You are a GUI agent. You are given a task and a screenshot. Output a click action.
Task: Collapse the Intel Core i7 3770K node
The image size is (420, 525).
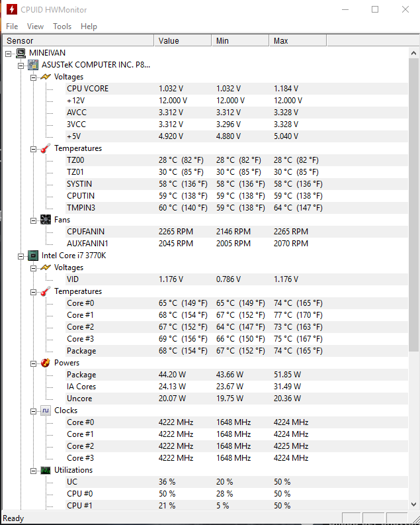pos(21,256)
